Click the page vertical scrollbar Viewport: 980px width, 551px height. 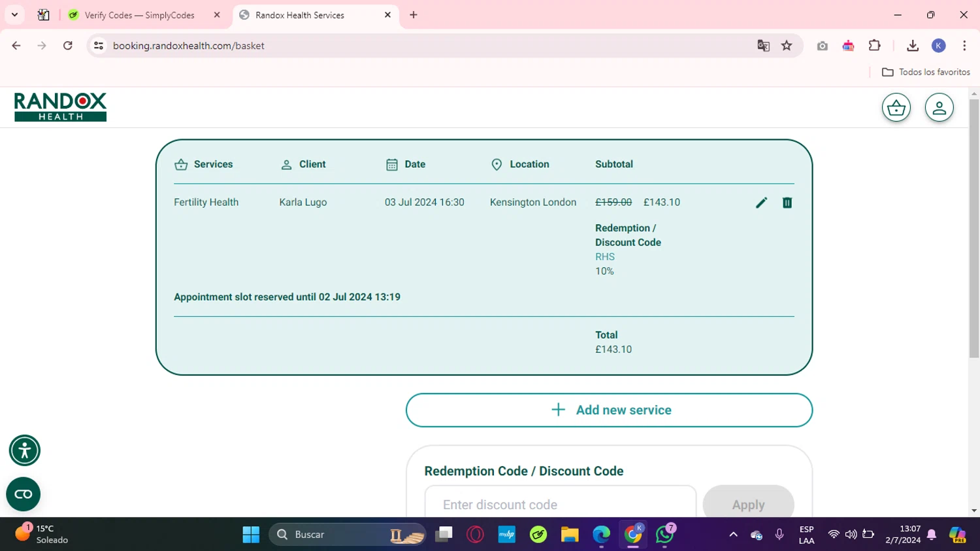tap(974, 229)
